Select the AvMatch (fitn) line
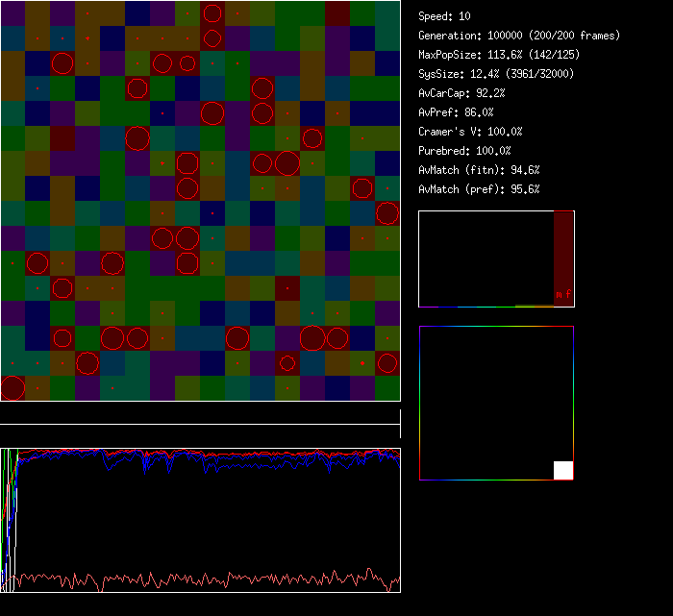This screenshot has width=673, height=616. tap(480, 170)
